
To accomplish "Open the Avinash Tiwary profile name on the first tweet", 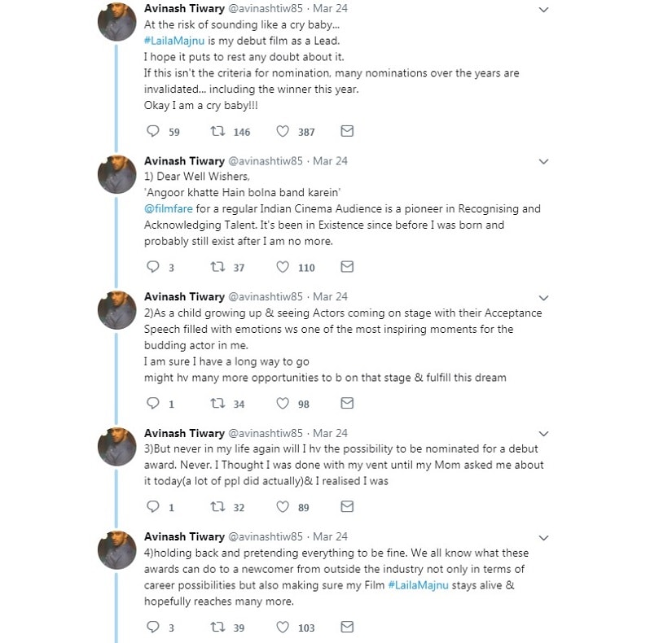I will point(184,8).
